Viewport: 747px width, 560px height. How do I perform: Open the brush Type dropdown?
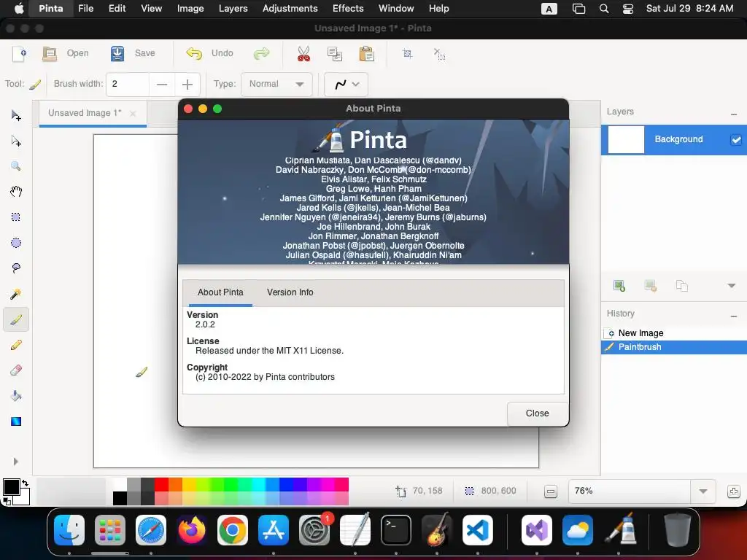tap(276, 84)
